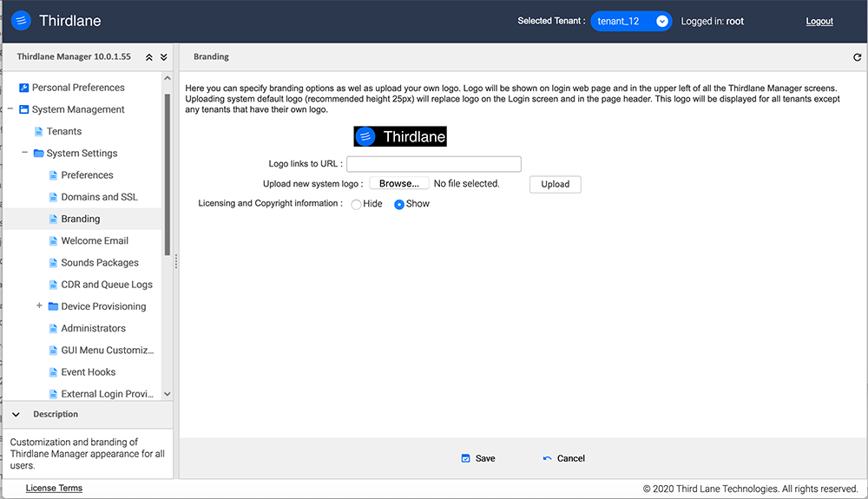868x499 pixels.
Task: Click the System Settings folder icon
Action: (x=39, y=154)
